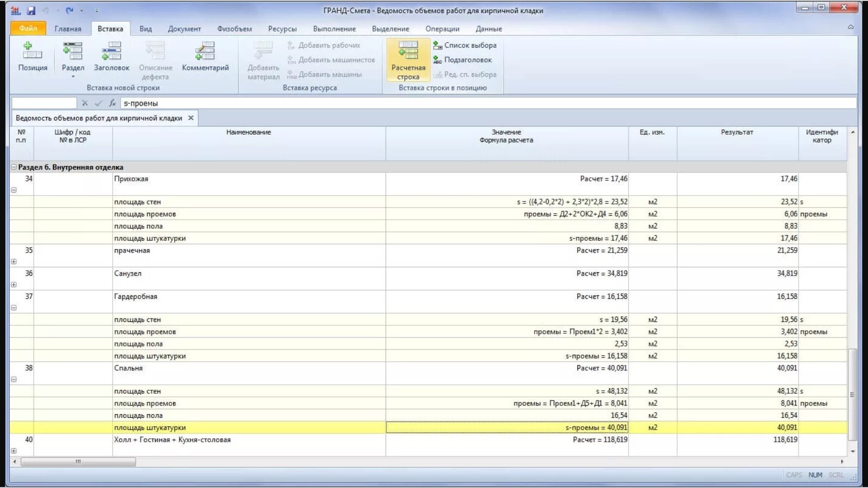This screenshot has height=488, width=868.
Task: Click the Расчетная строка button
Action: pyautogui.click(x=408, y=59)
